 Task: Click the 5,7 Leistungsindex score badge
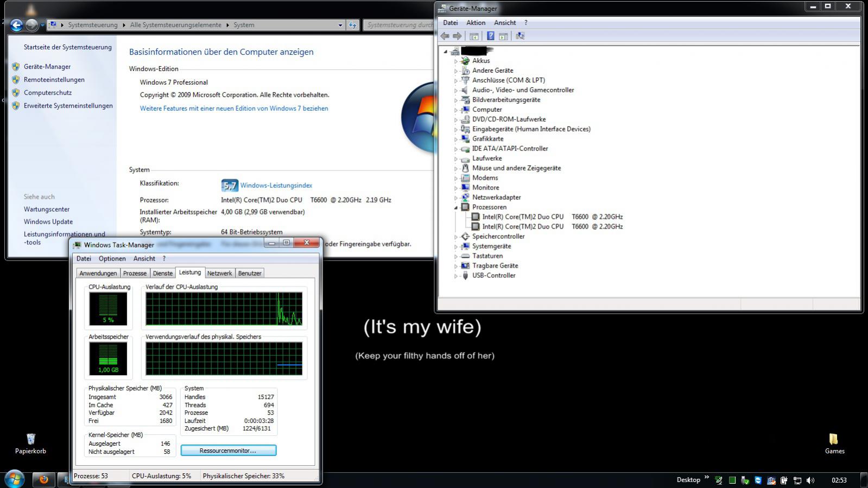pos(230,186)
